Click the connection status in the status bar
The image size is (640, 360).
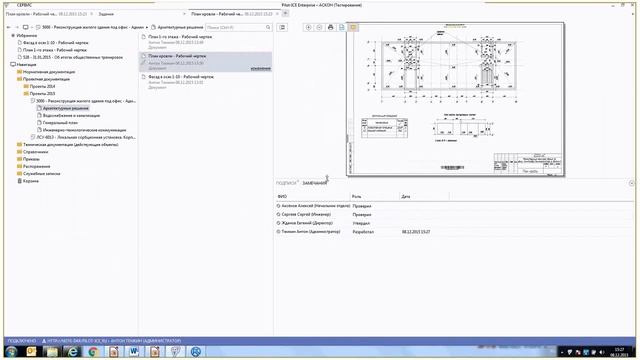click(x=22, y=341)
